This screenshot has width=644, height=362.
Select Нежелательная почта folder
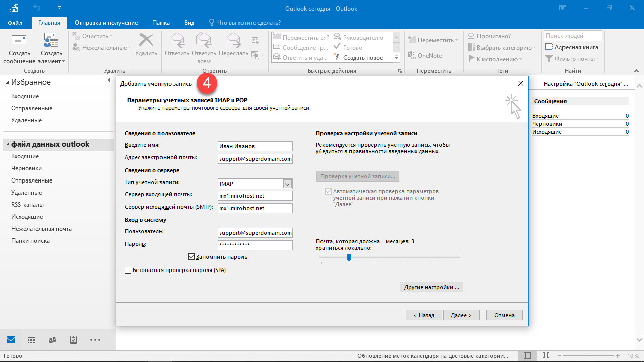pos(41,229)
